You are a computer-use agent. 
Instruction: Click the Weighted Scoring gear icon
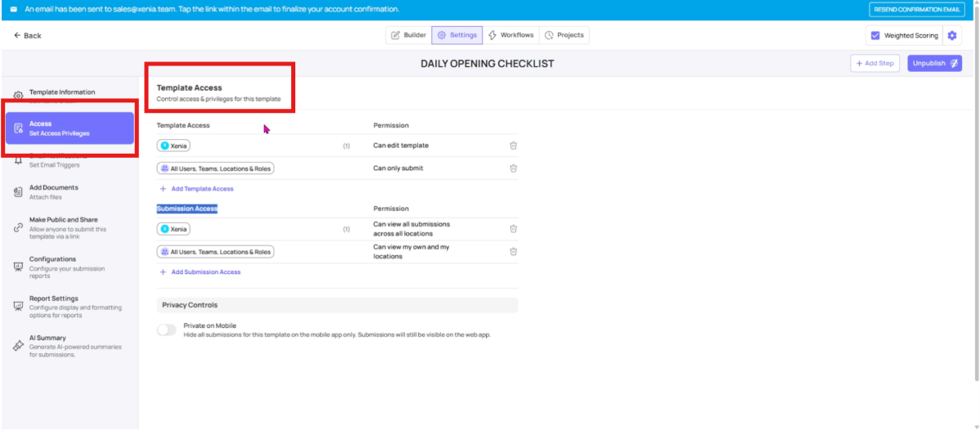pos(951,36)
